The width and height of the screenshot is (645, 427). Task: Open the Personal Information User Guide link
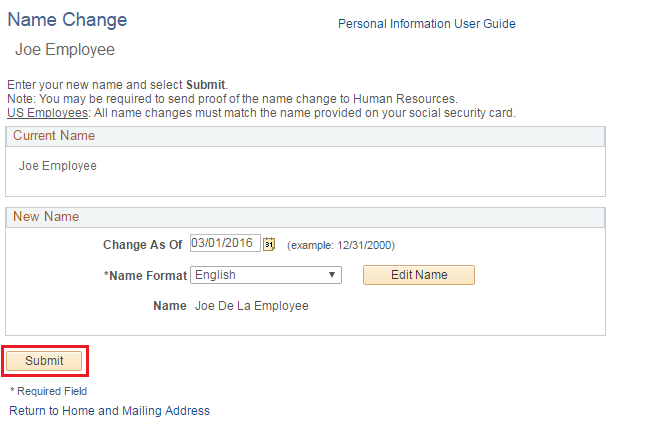point(426,24)
